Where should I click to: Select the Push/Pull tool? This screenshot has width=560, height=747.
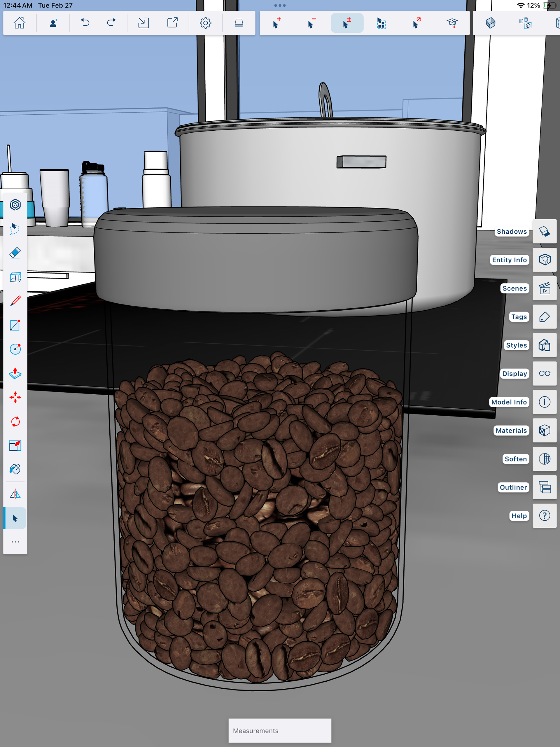(x=15, y=373)
